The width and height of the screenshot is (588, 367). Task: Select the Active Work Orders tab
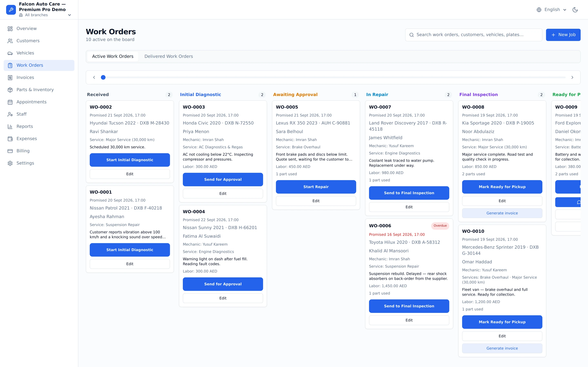[x=113, y=56]
